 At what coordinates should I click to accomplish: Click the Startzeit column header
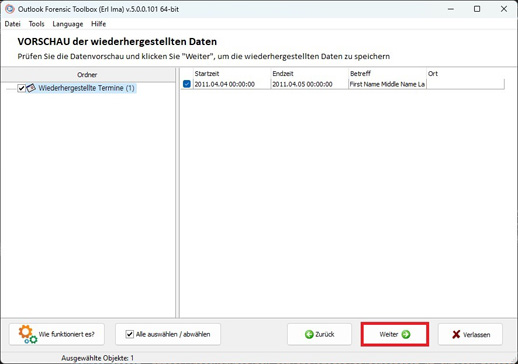[x=232, y=74]
